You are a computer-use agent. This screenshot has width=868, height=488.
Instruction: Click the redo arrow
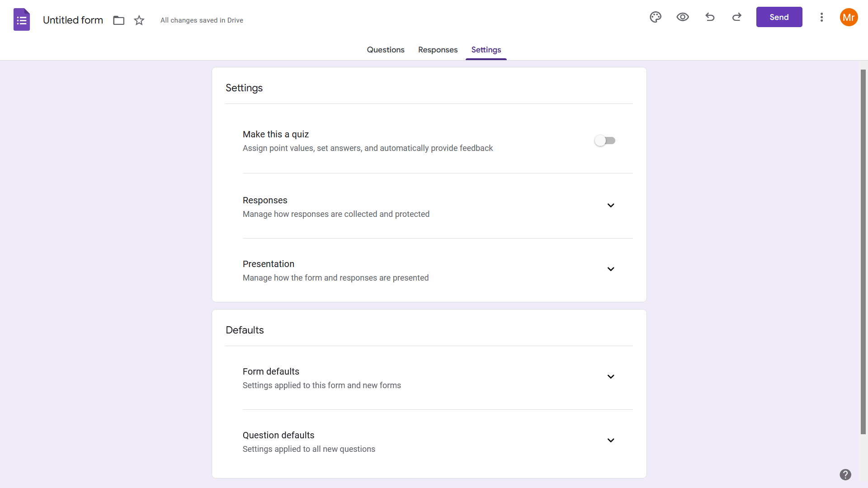pos(737,17)
